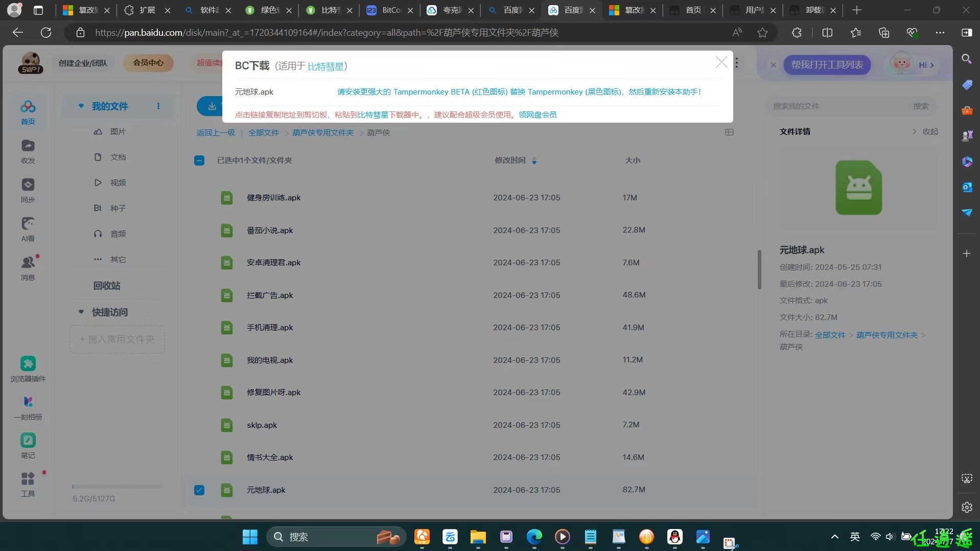Click the 搜索 button

coord(921,106)
